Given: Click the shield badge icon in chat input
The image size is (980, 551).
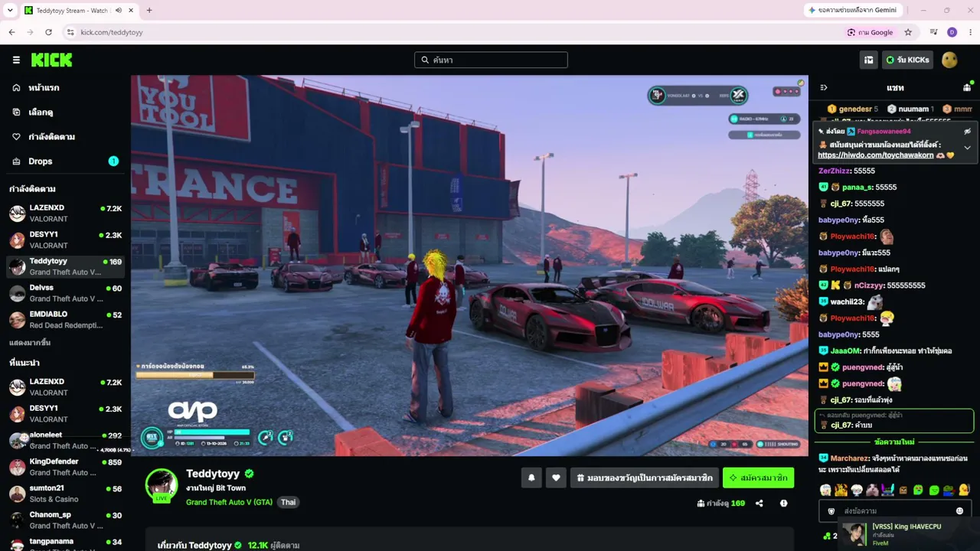Looking at the screenshot, I should 831,511.
